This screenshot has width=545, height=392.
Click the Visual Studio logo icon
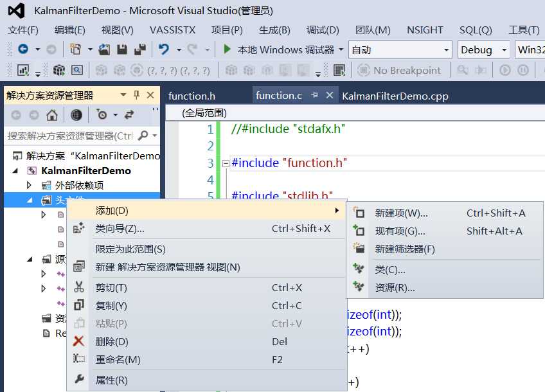[16, 10]
